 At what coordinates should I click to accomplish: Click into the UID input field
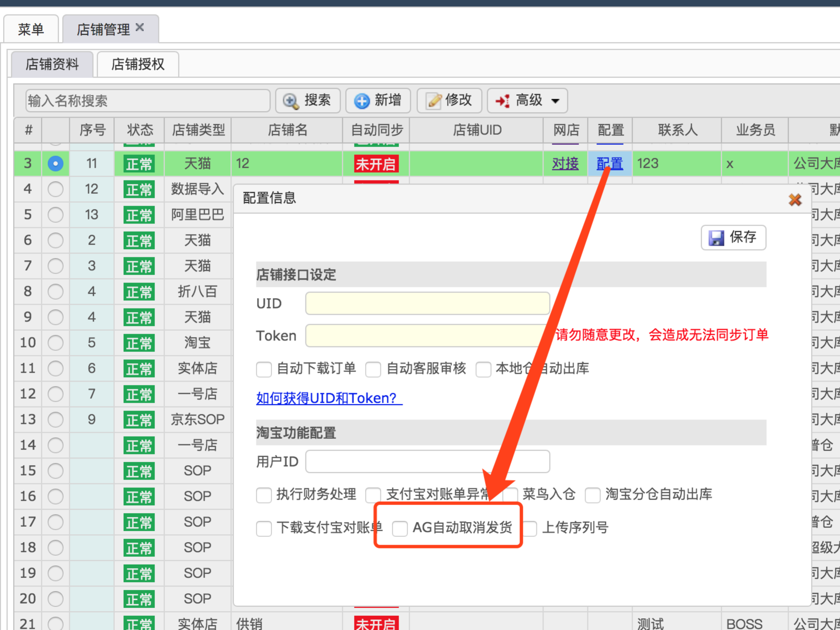coord(427,303)
